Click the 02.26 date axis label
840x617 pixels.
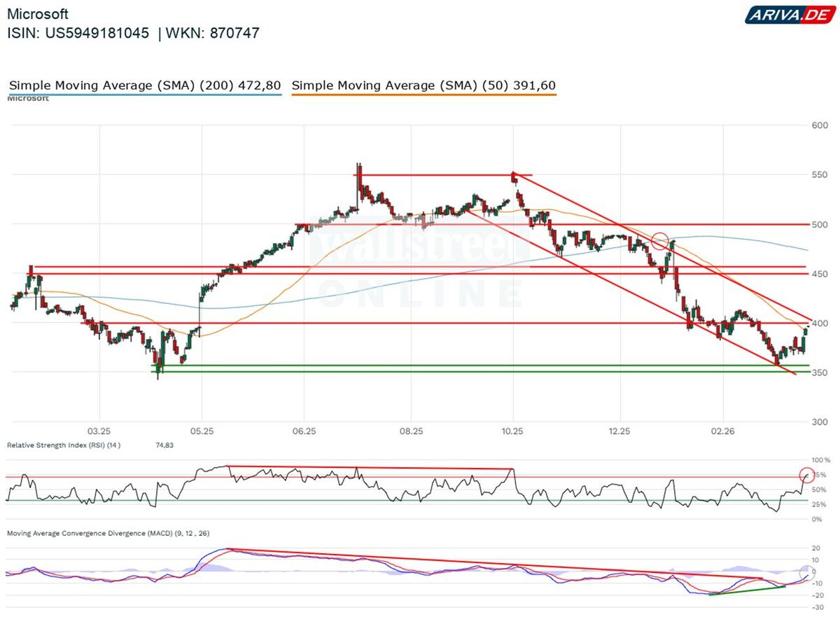[x=722, y=430]
